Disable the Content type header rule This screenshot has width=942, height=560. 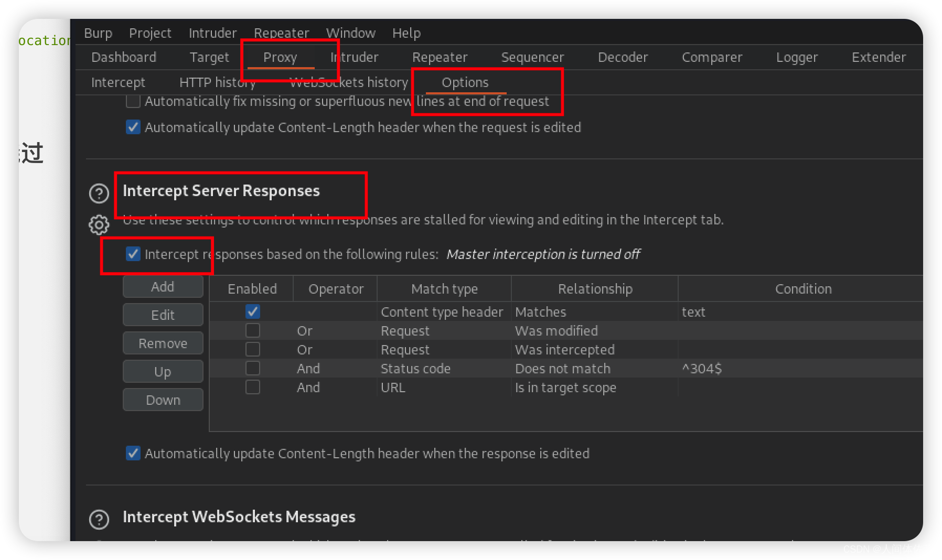pyautogui.click(x=253, y=311)
